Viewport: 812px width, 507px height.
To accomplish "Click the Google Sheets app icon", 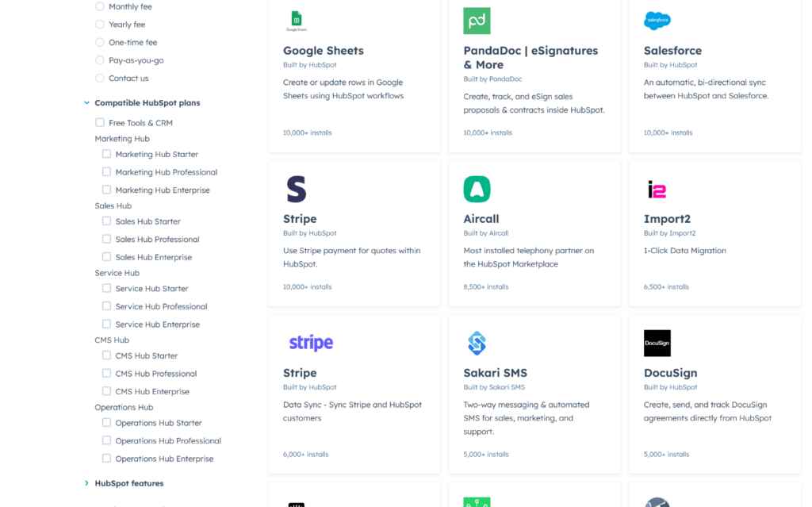I will pos(296,21).
